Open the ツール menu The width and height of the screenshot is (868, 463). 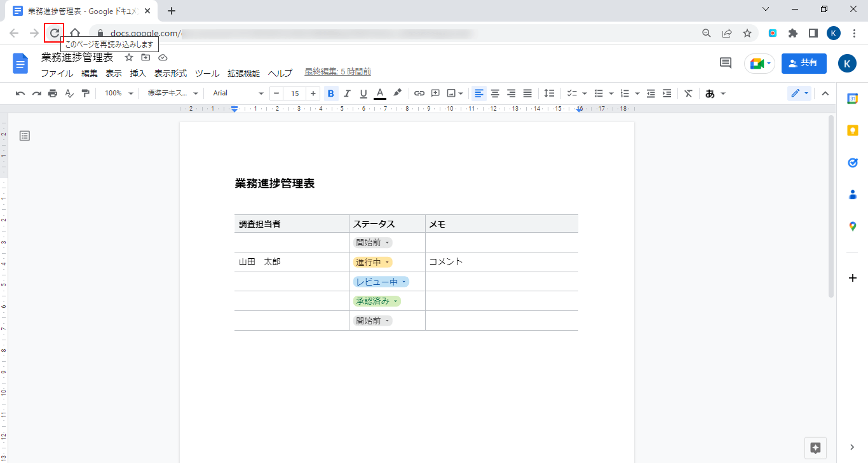click(207, 73)
